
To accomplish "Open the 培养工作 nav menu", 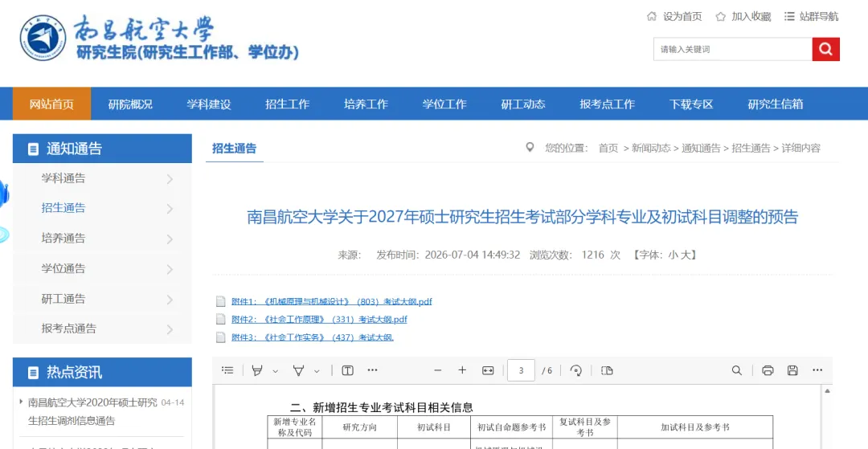I will point(366,104).
